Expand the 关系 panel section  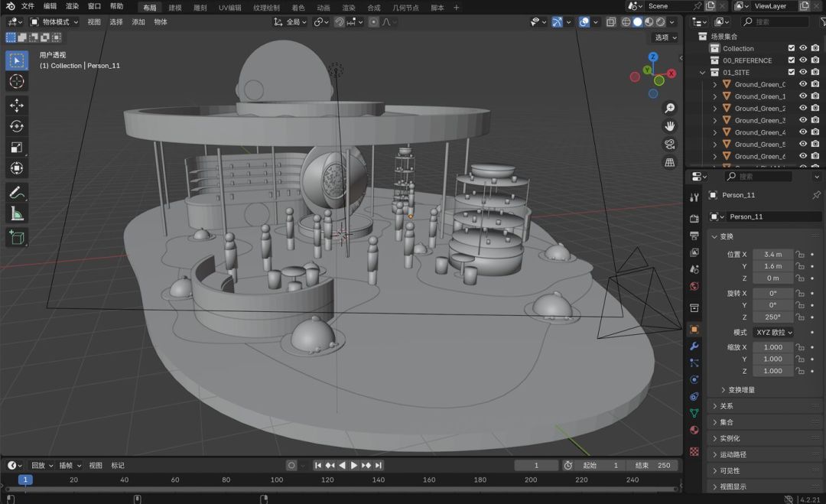pyautogui.click(x=727, y=406)
